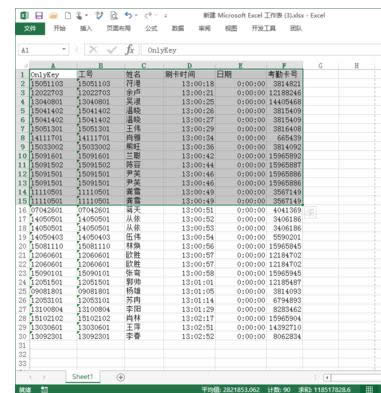Select column F header
Image resolution: width=381 pixels, height=393 pixels.
tap(284, 66)
